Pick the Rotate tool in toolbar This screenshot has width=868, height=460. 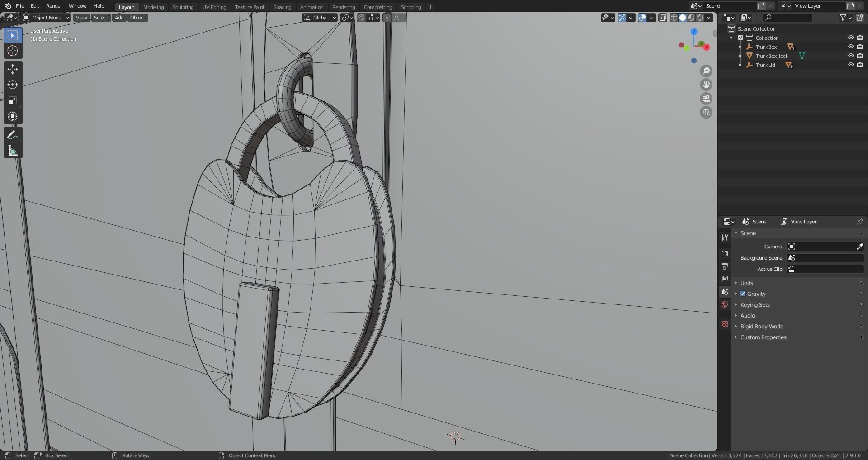coord(13,85)
